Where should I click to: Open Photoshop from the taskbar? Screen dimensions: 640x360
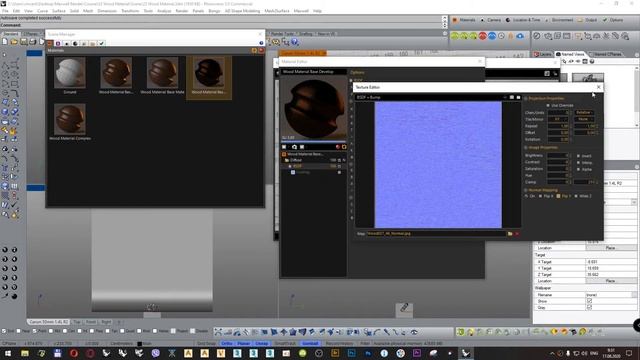(368, 353)
